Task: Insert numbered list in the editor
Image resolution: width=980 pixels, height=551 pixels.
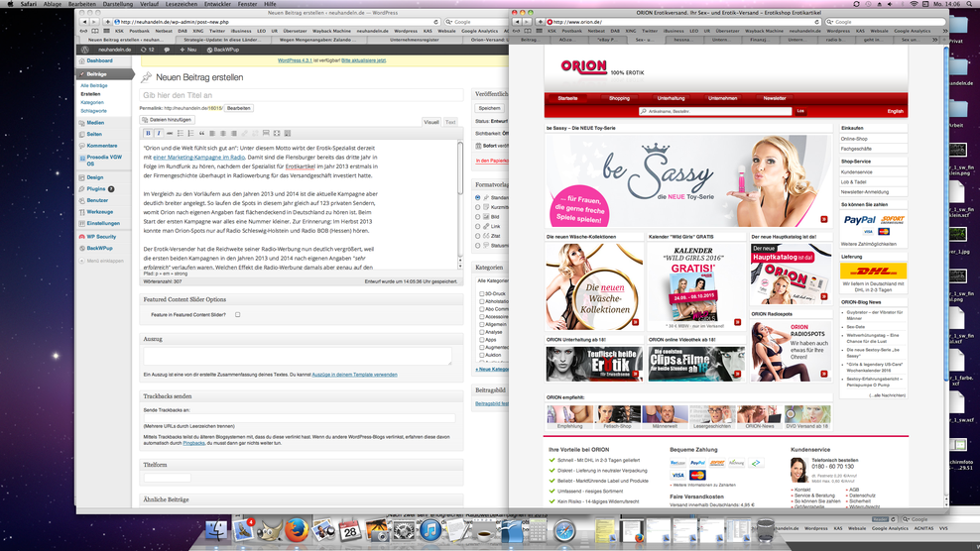Action: point(190,133)
